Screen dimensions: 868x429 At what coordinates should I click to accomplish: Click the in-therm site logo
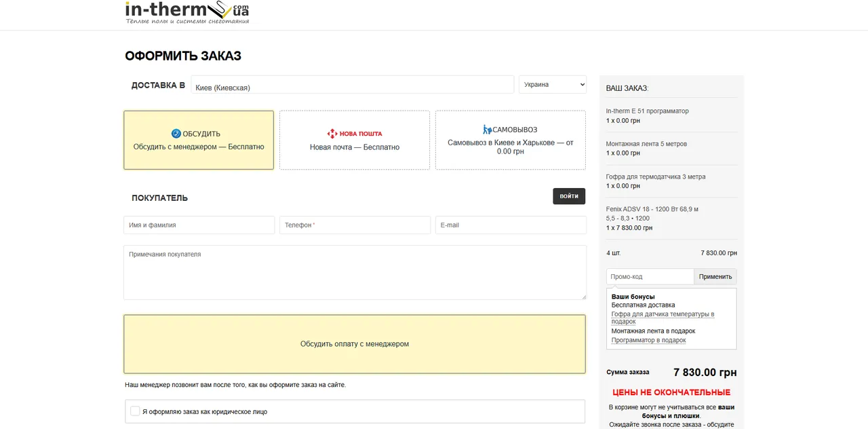pyautogui.click(x=187, y=13)
